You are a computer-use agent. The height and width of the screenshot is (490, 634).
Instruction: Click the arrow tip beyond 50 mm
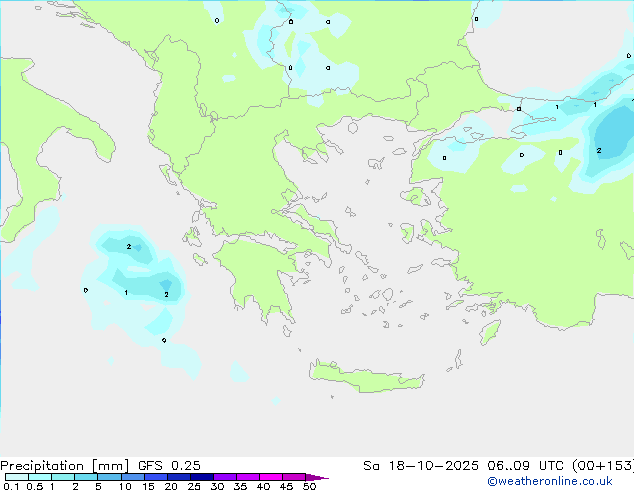click(x=317, y=477)
